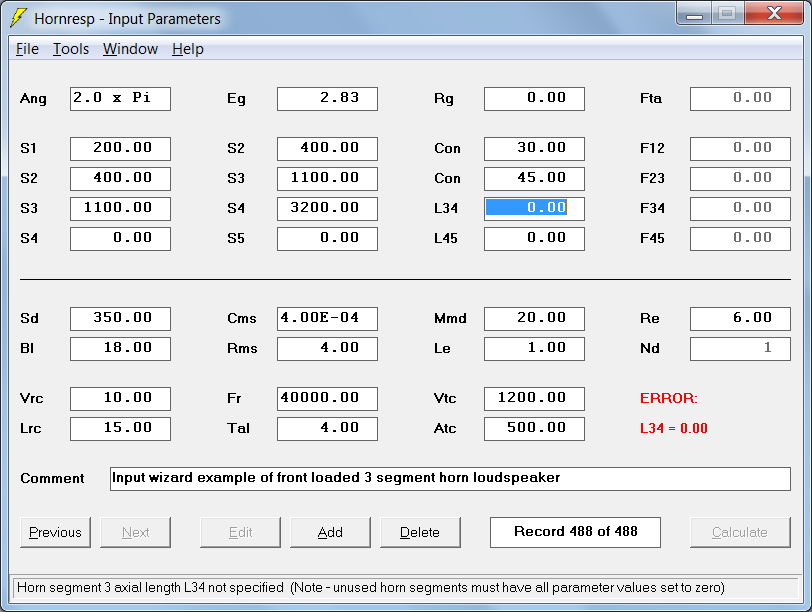This screenshot has width=812, height=612.
Task: Click the S1 field with 200.00
Action: point(120,149)
